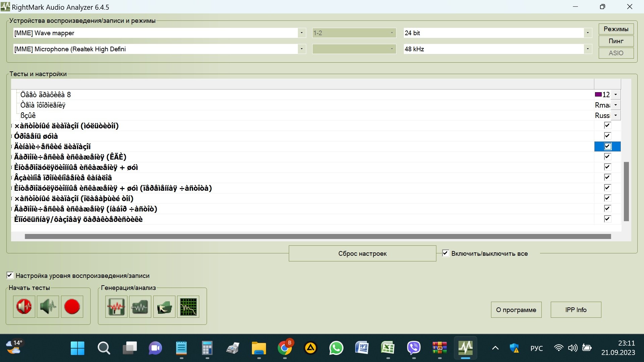Uncheck the highlighted blue row checkbox
644x362 pixels.
click(x=607, y=146)
